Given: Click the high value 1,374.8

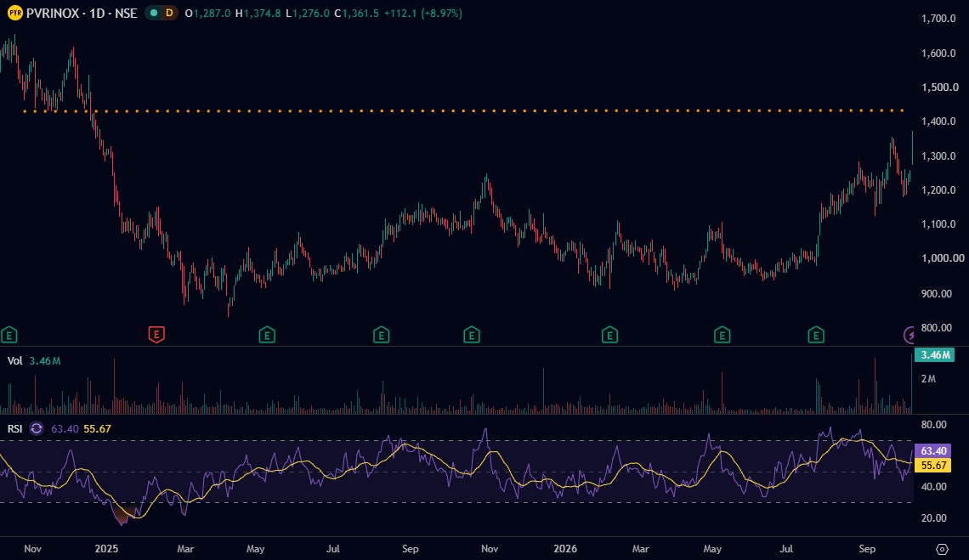Looking at the screenshot, I should click(262, 13).
